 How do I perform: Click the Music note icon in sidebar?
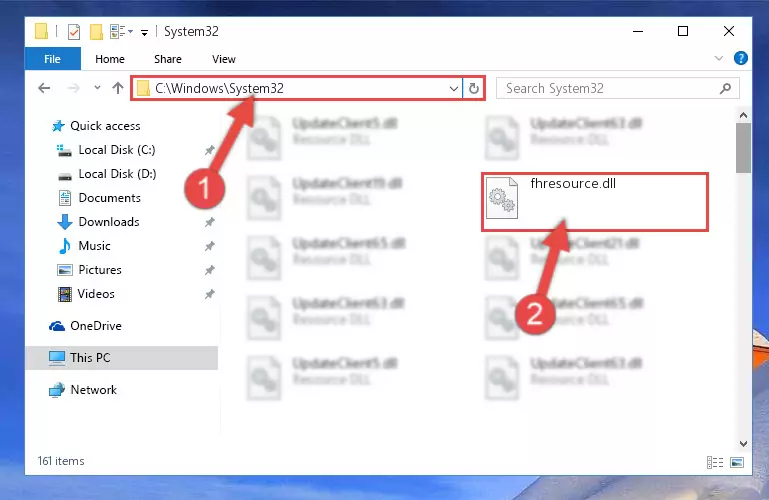(65, 246)
